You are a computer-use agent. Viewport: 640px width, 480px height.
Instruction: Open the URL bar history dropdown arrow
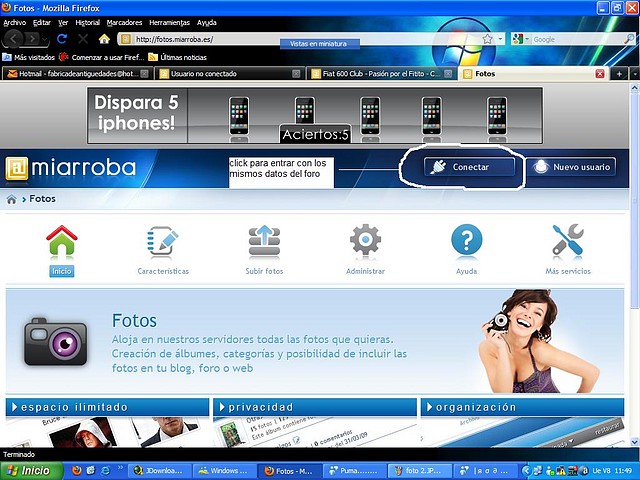pos(500,39)
